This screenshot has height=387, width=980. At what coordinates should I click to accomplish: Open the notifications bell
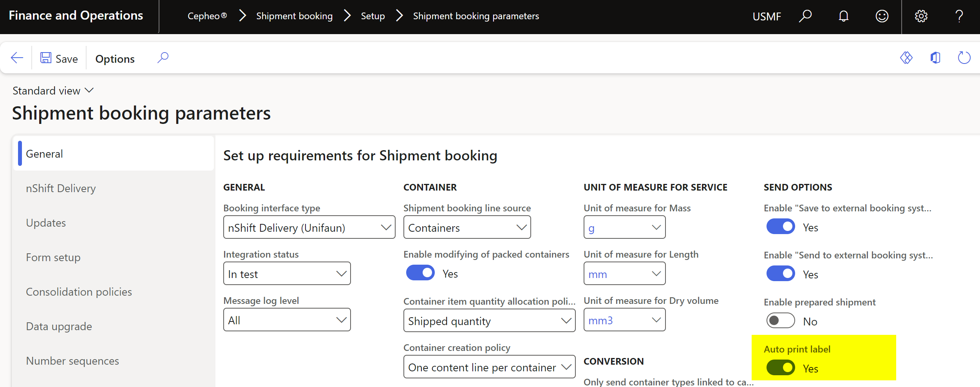[844, 16]
